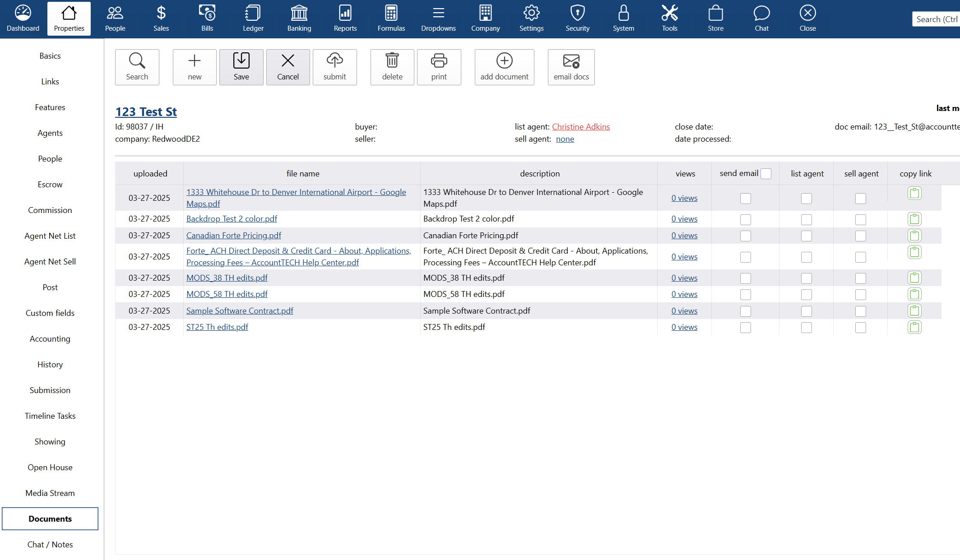Open the Timeline Tasks sidebar section

[50, 416]
